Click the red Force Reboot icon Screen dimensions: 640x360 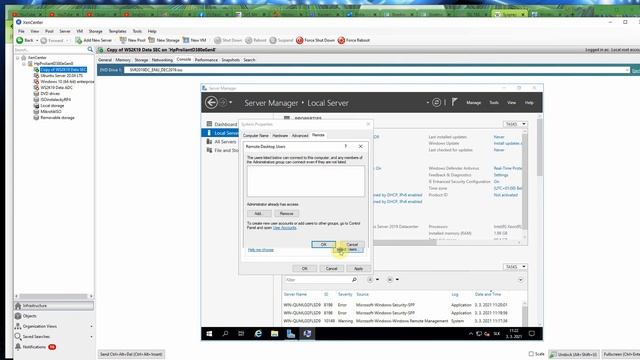click(341, 40)
